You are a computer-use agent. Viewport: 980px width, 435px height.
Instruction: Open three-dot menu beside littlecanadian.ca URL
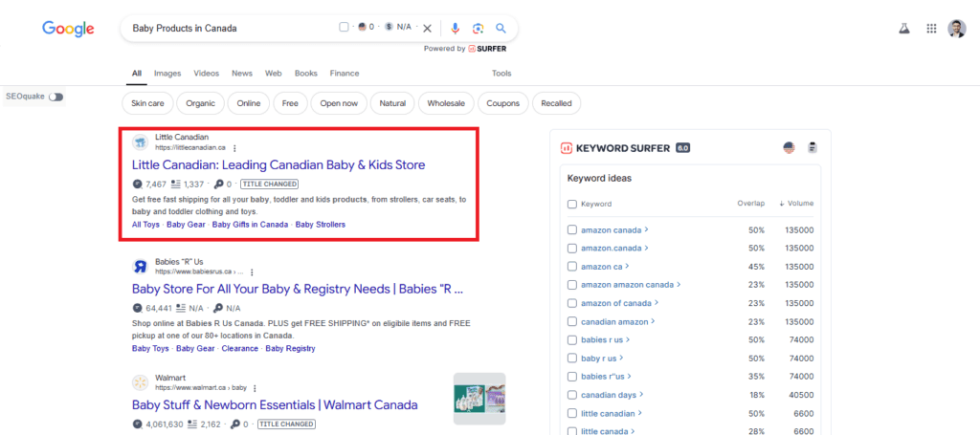pyautogui.click(x=234, y=148)
